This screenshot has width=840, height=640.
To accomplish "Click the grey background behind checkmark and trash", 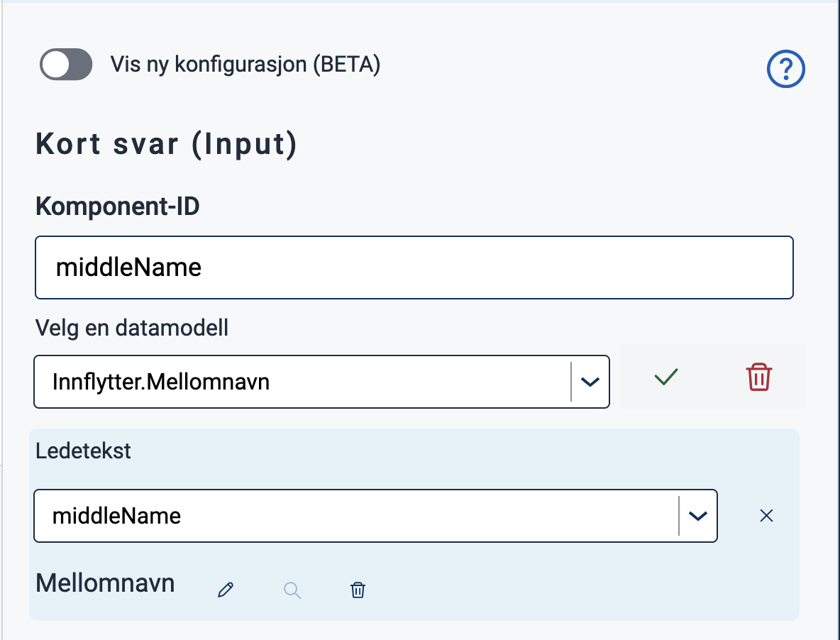I will [x=712, y=397].
